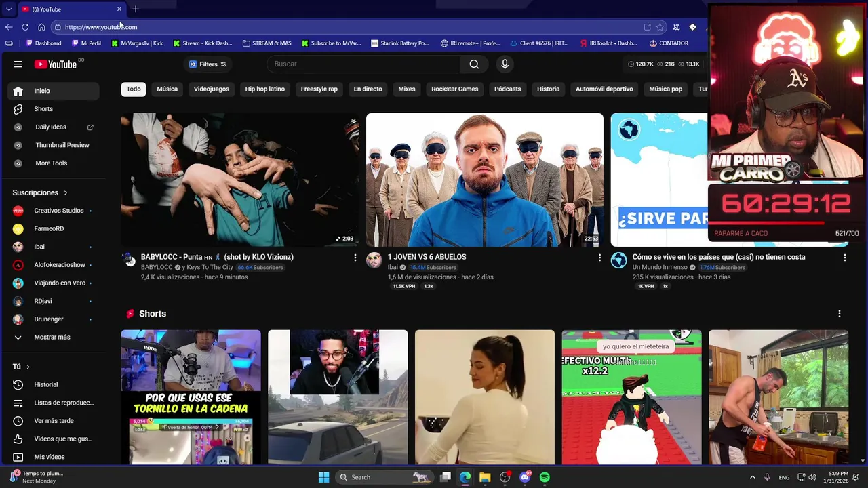This screenshot has width=868, height=488.
Task: Open the Filters options button
Action: tap(208, 64)
